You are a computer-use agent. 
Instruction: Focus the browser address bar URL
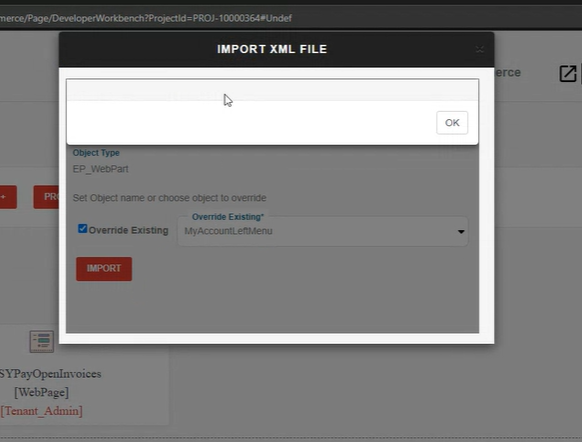point(146,18)
